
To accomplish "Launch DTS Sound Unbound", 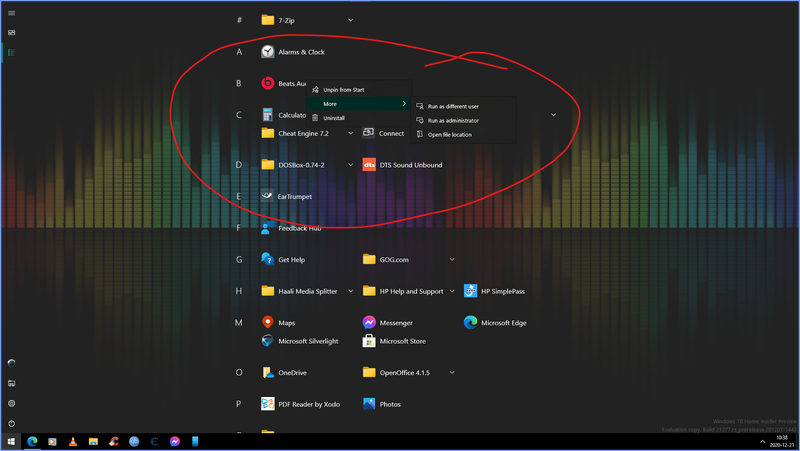I will [x=403, y=165].
